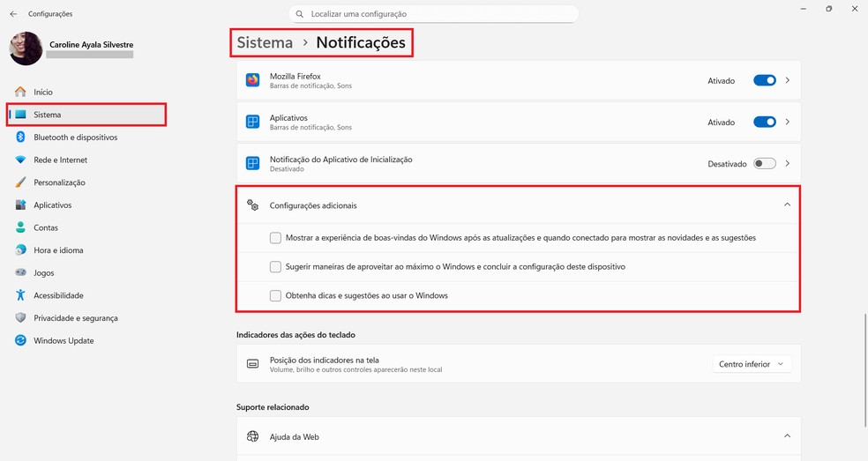
Task: Click Sistema in the breadcrumb
Action: click(x=265, y=42)
